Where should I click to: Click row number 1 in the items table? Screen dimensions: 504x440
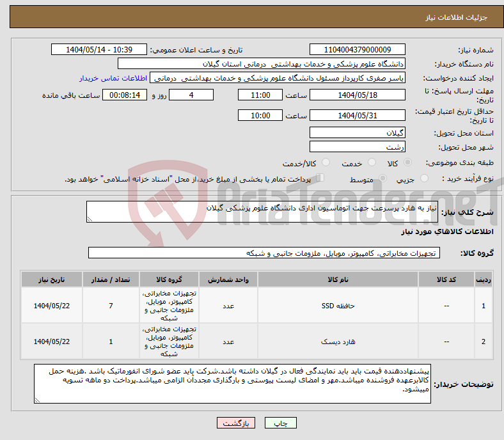click(x=483, y=305)
